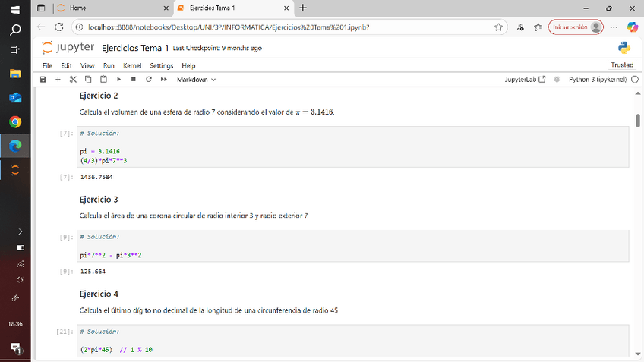644x362 pixels.
Task: Check the kernel status circle indicator
Action: 635,80
